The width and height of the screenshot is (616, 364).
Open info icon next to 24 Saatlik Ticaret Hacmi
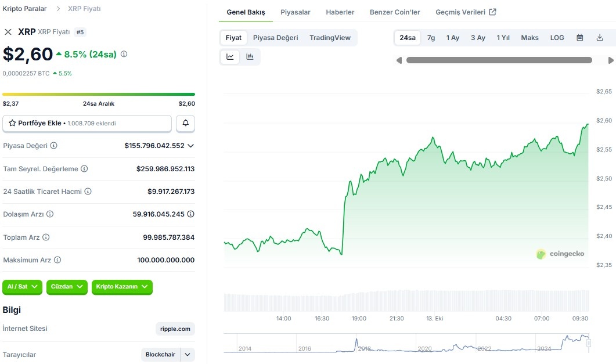pyautogui.click(x=88, y=191)
